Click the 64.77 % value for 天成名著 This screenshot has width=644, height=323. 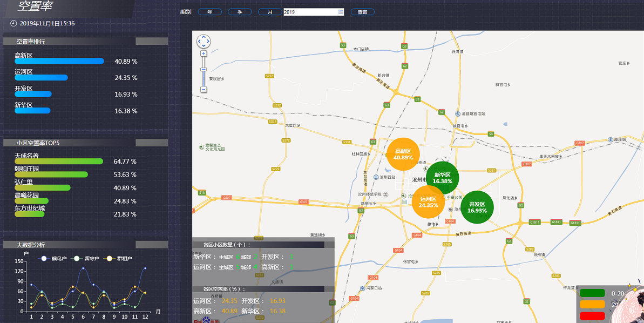(125, 161)
